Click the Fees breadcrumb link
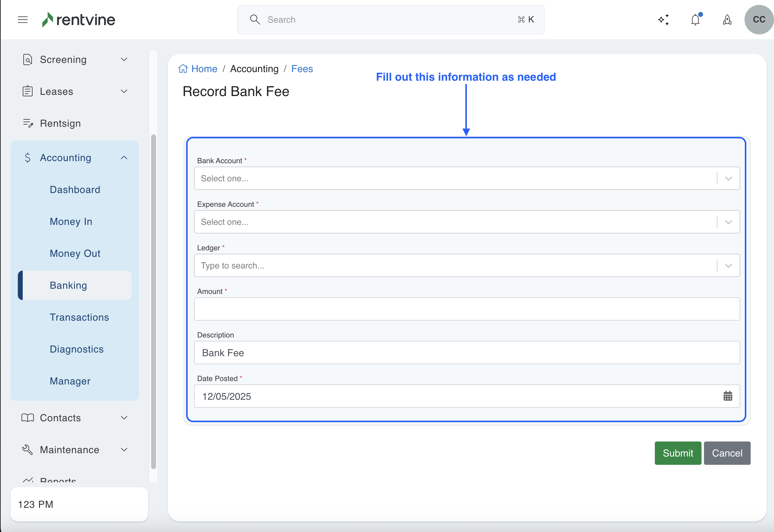 [x=302, y=69]
